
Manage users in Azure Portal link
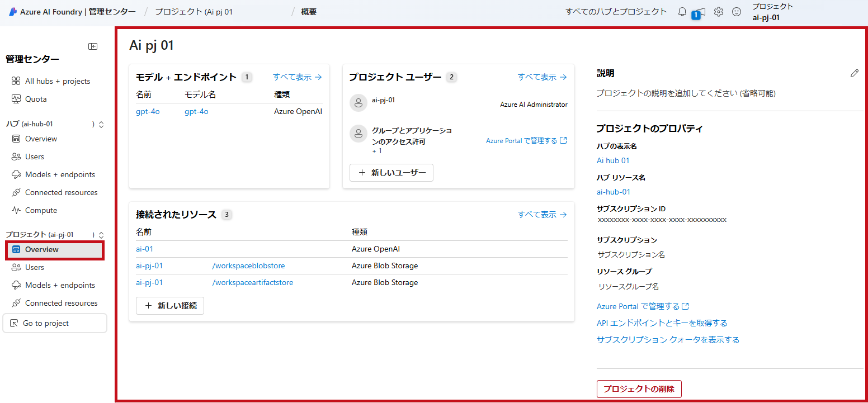pos(526,140)
